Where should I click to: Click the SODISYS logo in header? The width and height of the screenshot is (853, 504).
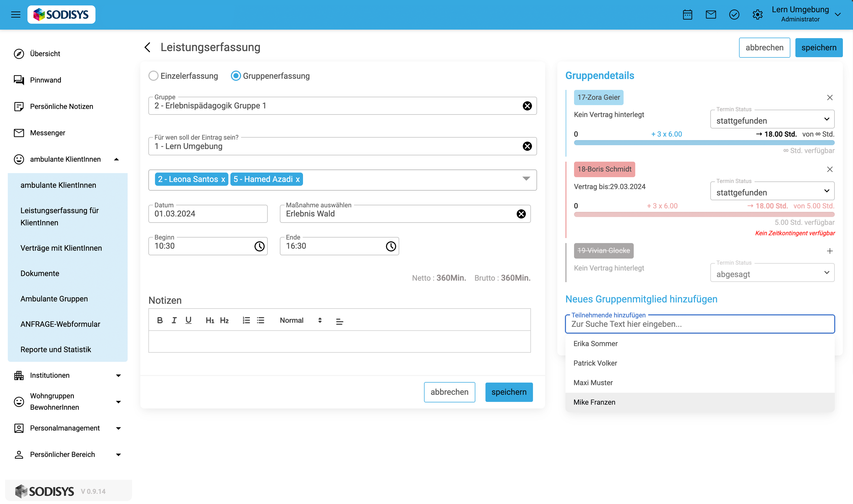pyautogui.click(x=61, y=15)
